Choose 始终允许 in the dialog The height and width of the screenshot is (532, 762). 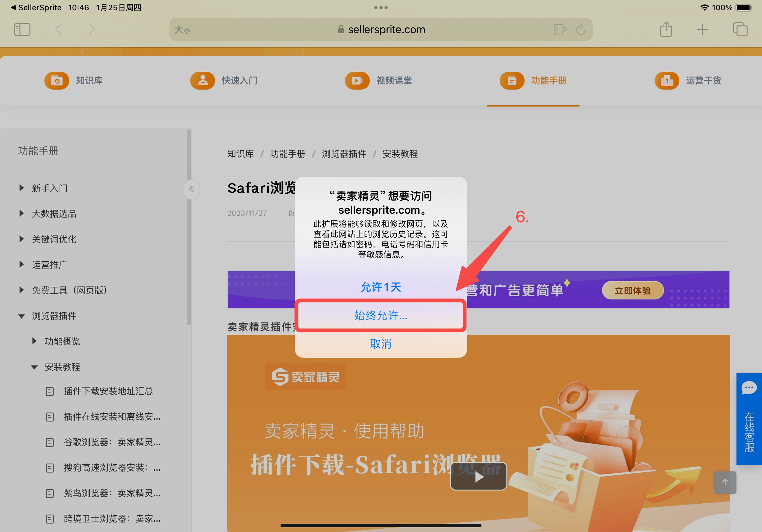[381, 315]
